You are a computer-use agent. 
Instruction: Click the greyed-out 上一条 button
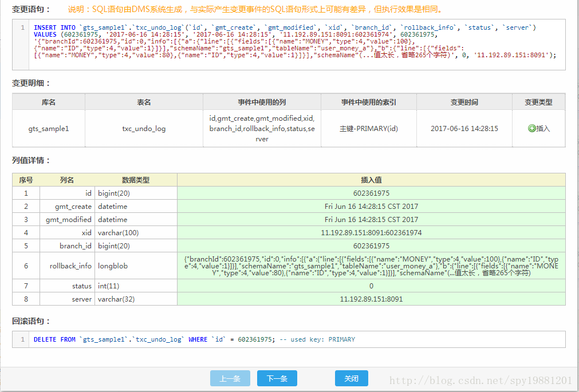coord(230,378)
